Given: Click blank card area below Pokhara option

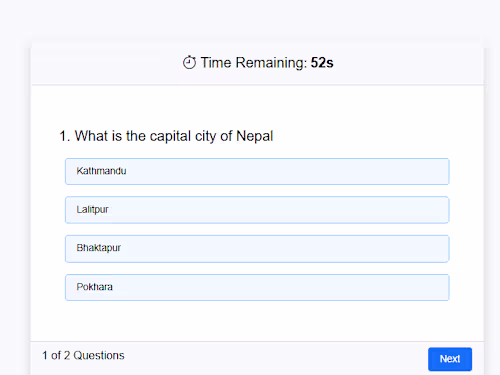Looking at the screenshot, I should click(x=257, y=321).
